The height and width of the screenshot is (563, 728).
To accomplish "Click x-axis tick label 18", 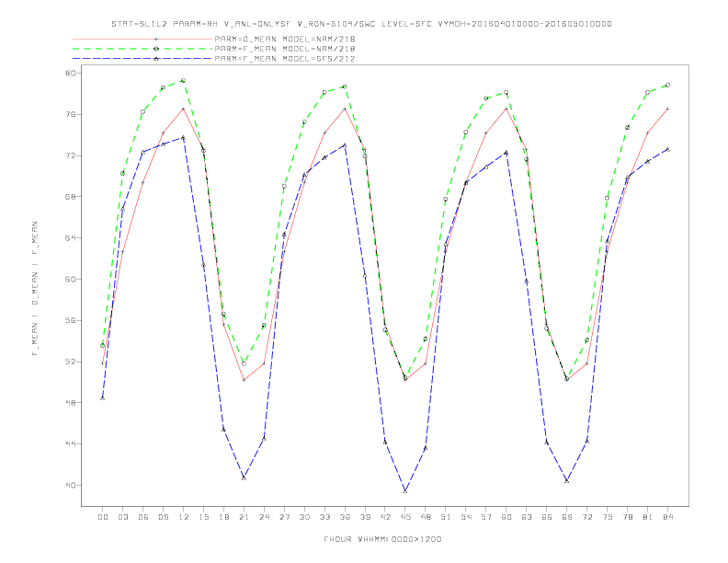I will pyautogui.click(x=223, y=517).
